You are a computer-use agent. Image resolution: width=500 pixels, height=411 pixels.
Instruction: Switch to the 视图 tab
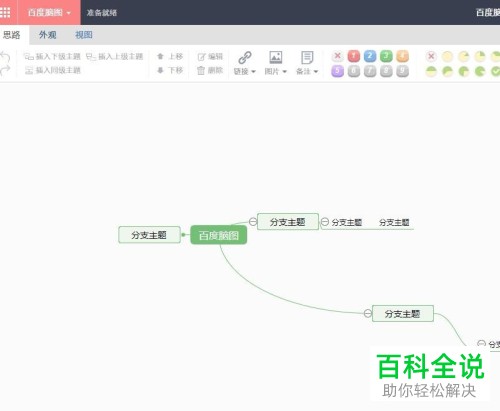coord(84,35)
